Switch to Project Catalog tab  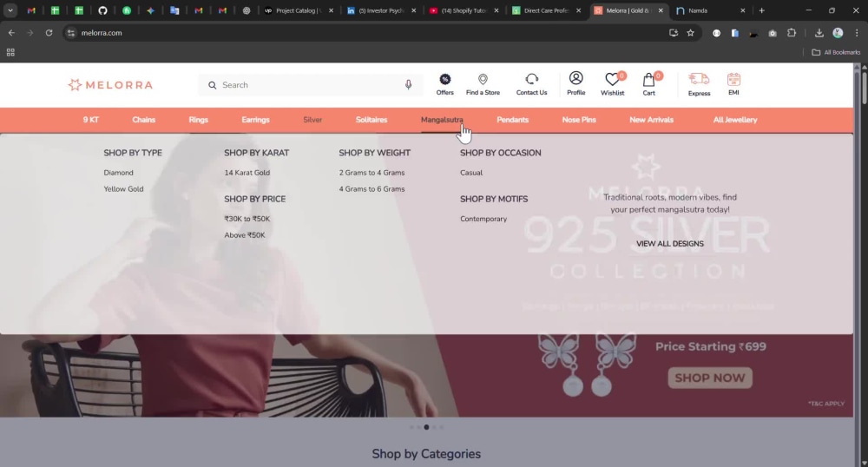[x=298, y=10]
